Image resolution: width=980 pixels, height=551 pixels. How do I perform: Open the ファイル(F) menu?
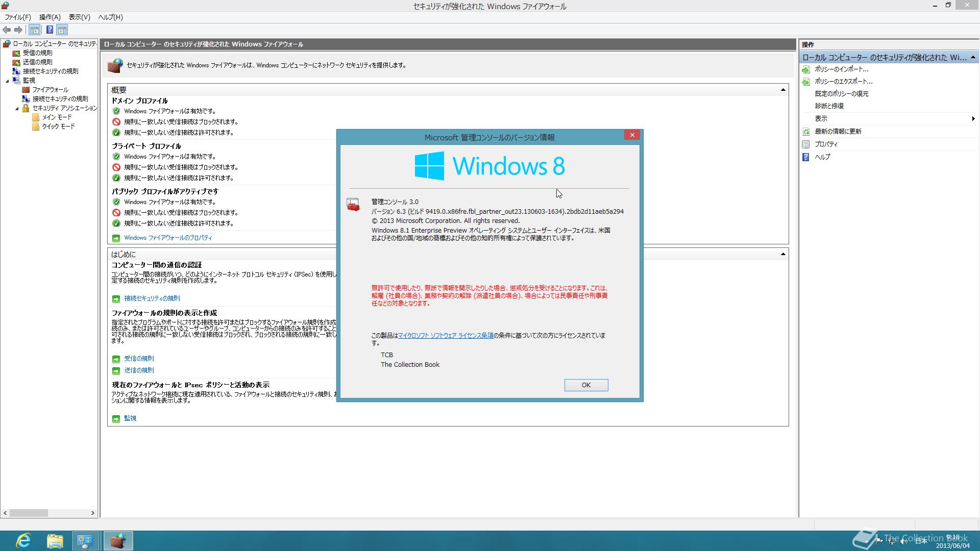click(x=18, y=17)
